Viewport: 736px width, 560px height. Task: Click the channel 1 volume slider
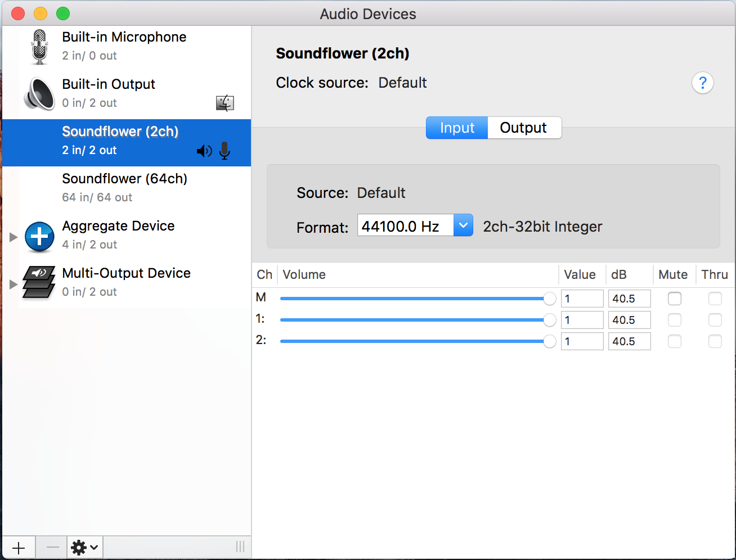pos(418,320)
